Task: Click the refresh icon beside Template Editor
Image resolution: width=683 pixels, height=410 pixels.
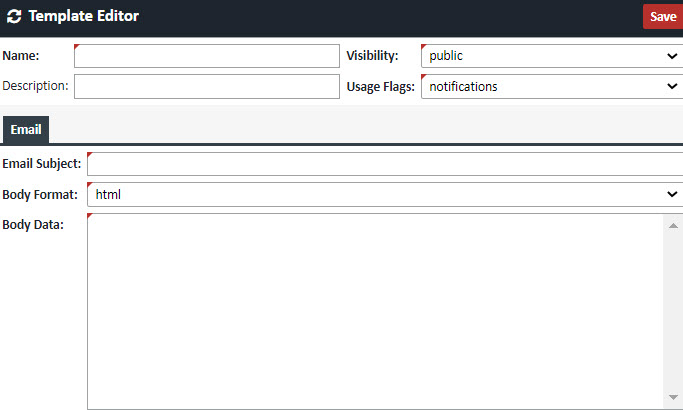Action: tap(14, 17)
